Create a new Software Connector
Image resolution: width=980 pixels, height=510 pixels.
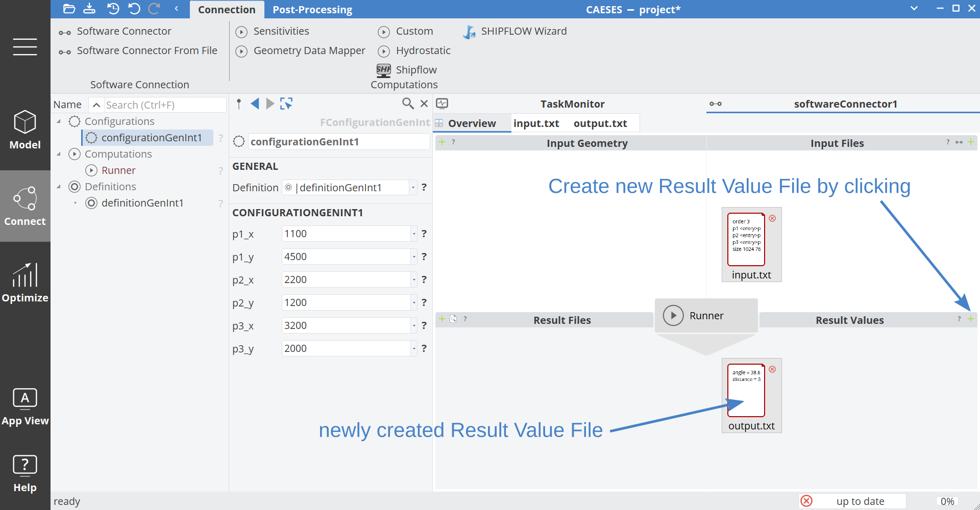(115, 32)
